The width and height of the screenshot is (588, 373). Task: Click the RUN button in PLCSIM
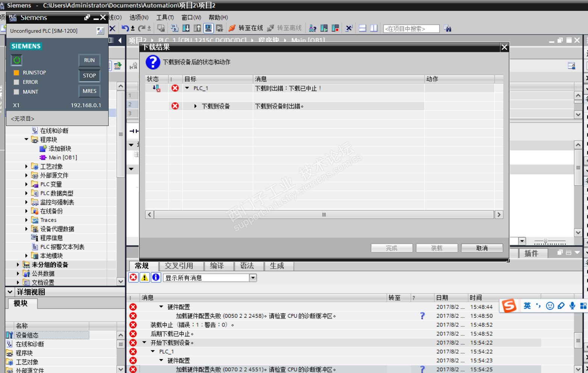point(89,60)
